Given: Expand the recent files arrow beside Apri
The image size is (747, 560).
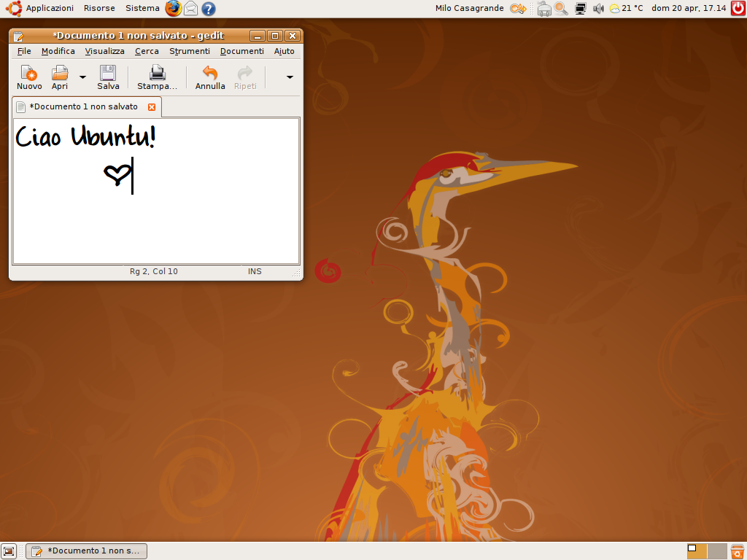Looking at the screenshot, I should [x=82, y=77].
